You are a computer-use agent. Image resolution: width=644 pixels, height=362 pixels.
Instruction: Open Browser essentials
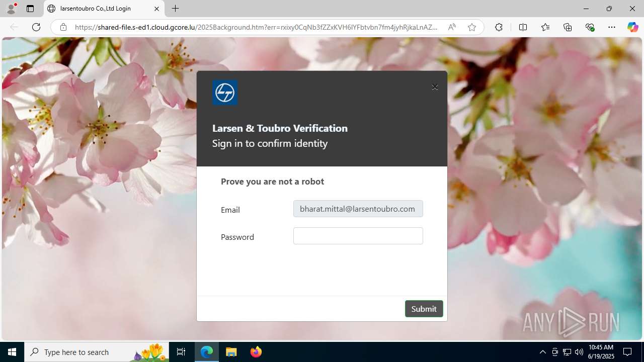(590, 27)
